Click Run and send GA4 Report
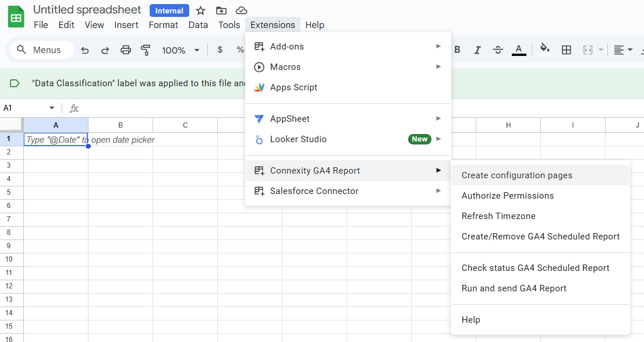644x342 pixels. [540, 288]
